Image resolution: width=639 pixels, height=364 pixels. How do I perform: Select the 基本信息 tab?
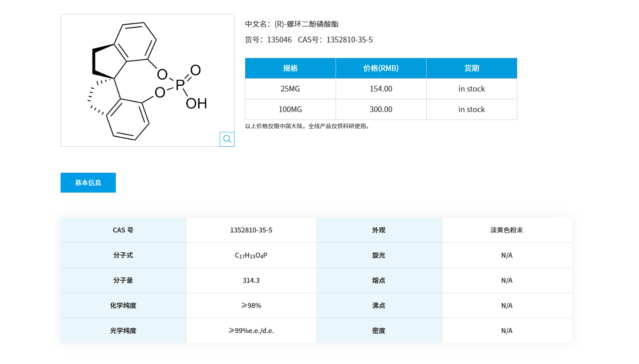[88, 183]
